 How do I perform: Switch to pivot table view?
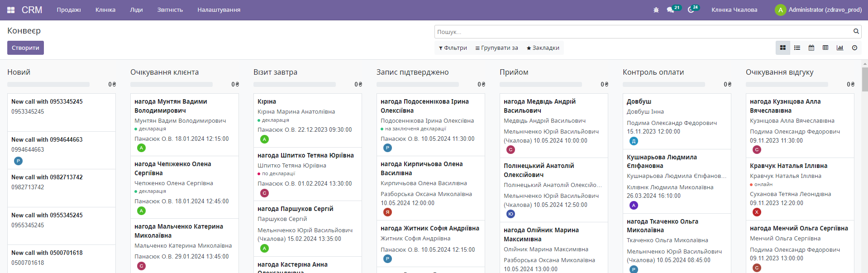click(825, 48)
